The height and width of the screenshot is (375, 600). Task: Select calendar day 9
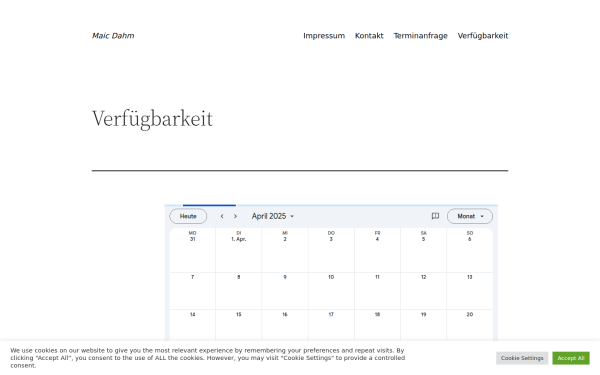[x=285, y=277]
